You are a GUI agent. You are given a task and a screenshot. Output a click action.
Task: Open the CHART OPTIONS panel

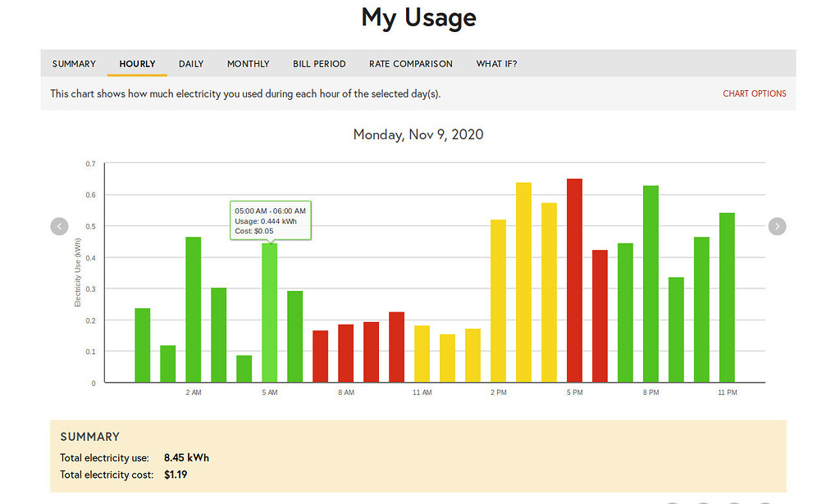coord(754,93)
